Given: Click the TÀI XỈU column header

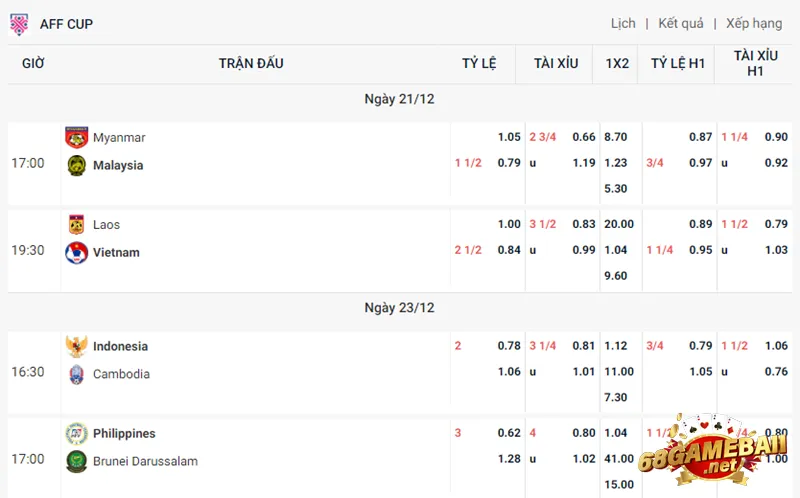Looking at the screenshot, I should (x=556, y=63).
